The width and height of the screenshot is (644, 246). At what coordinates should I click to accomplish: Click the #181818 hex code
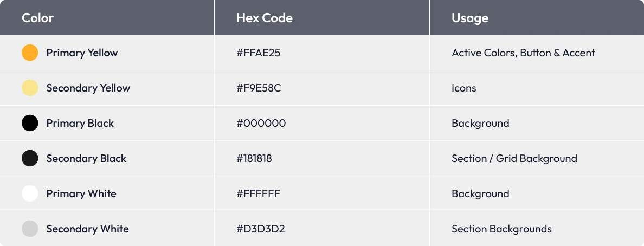pos(254,158)
